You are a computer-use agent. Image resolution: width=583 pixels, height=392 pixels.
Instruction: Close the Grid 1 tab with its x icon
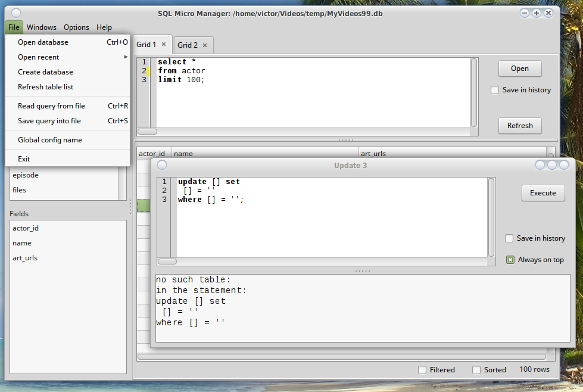164,44
